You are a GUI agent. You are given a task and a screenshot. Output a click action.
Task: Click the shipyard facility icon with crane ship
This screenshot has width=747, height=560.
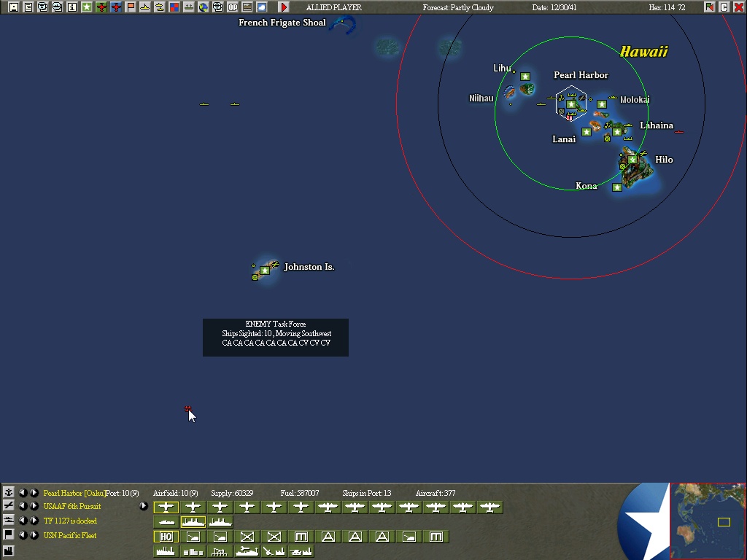[247, 551]
